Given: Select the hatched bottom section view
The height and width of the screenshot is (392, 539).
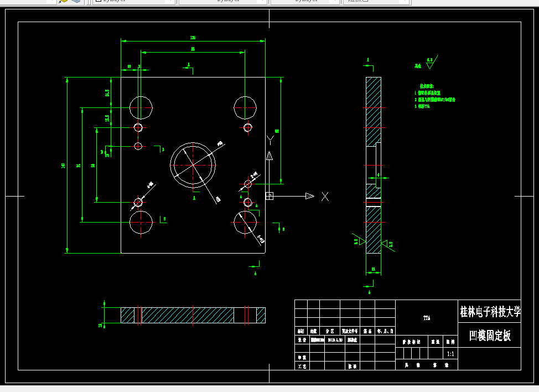Looking at the screenshot, I should [x=193, y=316].
